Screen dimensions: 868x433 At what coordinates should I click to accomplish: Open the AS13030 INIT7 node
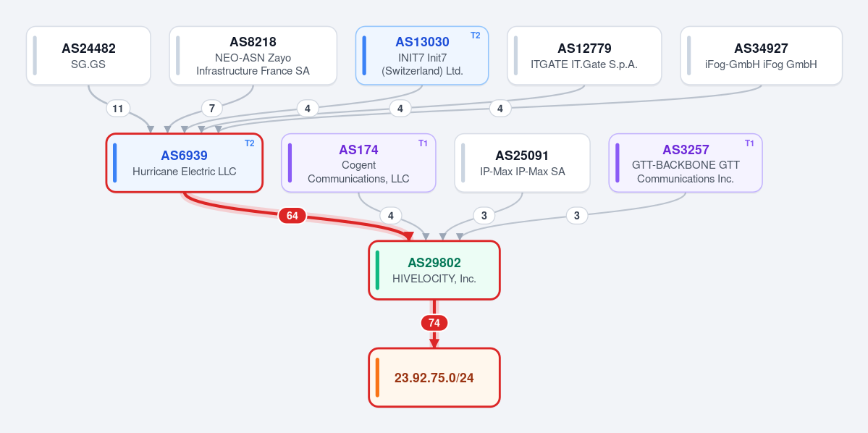tap(422, 56)
